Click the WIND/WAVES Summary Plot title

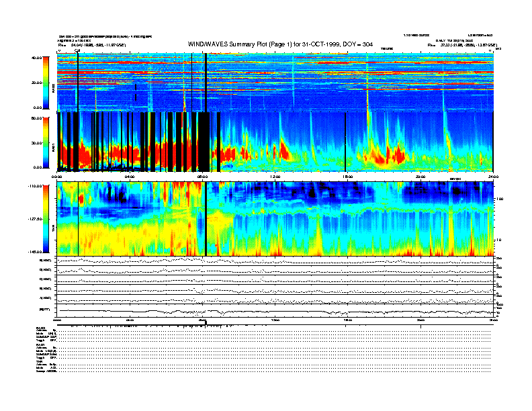click(280, 44)
